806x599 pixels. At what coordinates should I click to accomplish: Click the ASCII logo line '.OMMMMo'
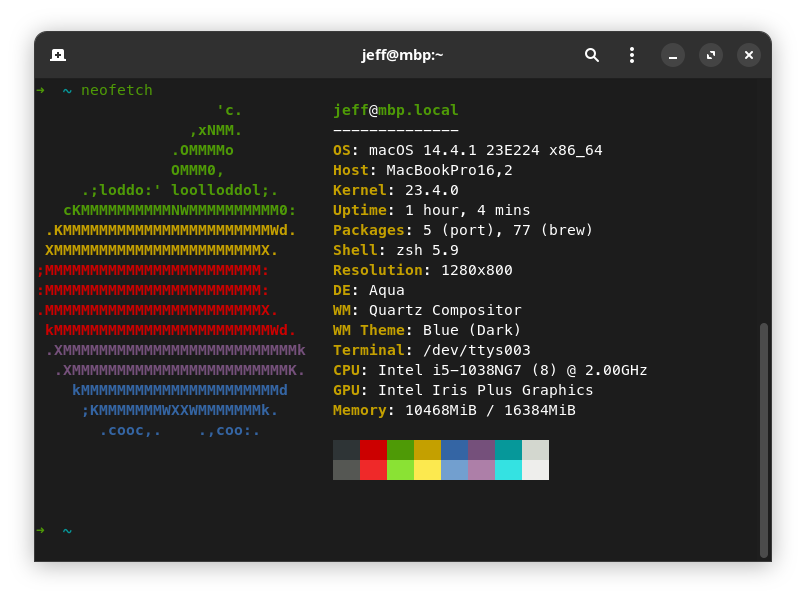coord(203,150)
